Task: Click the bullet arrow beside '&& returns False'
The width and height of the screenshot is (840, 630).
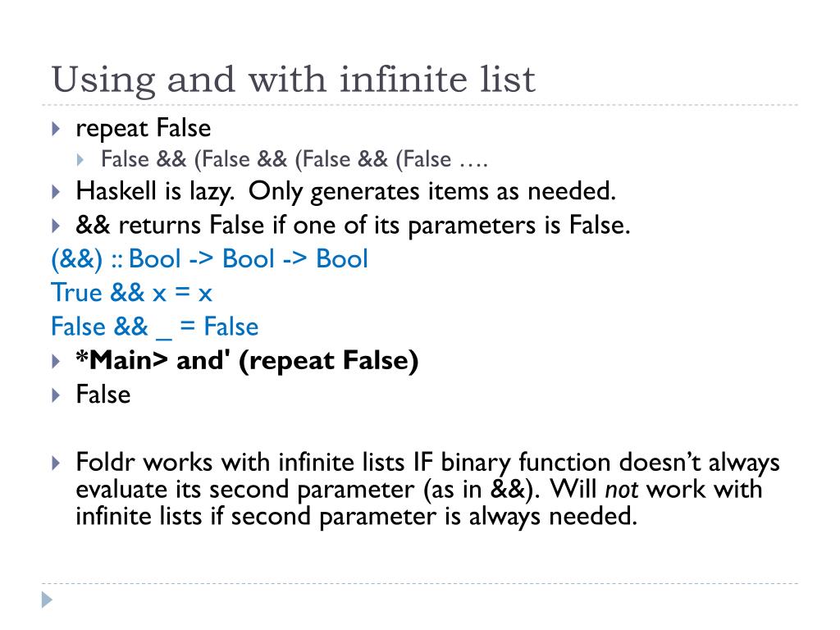Action: (56, 226)
